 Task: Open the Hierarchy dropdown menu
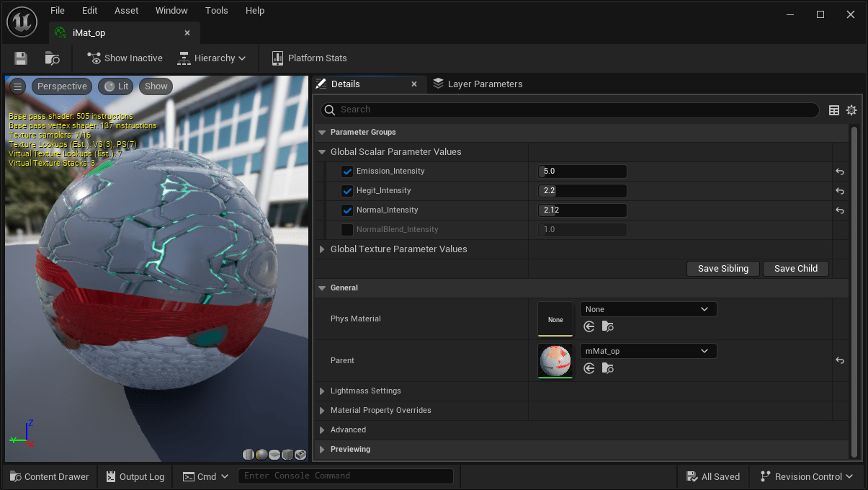(212, 58)
